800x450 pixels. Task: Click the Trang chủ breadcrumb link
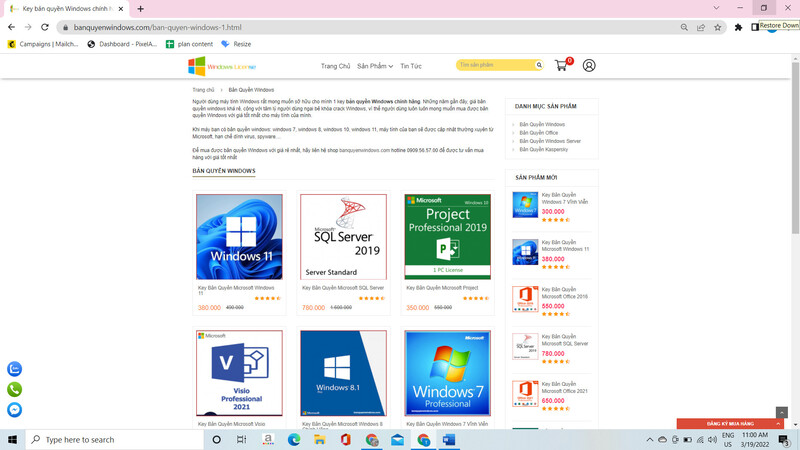[203, 90]
